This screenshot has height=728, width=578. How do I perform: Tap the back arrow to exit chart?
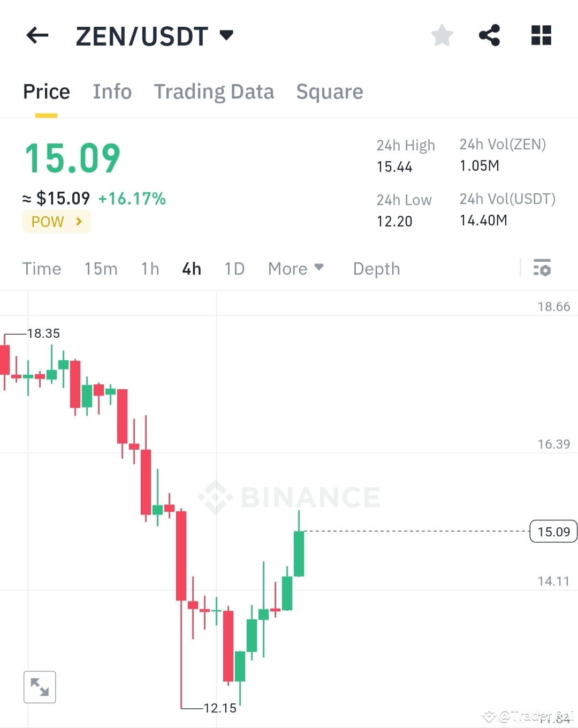click(x=36, y=35)
